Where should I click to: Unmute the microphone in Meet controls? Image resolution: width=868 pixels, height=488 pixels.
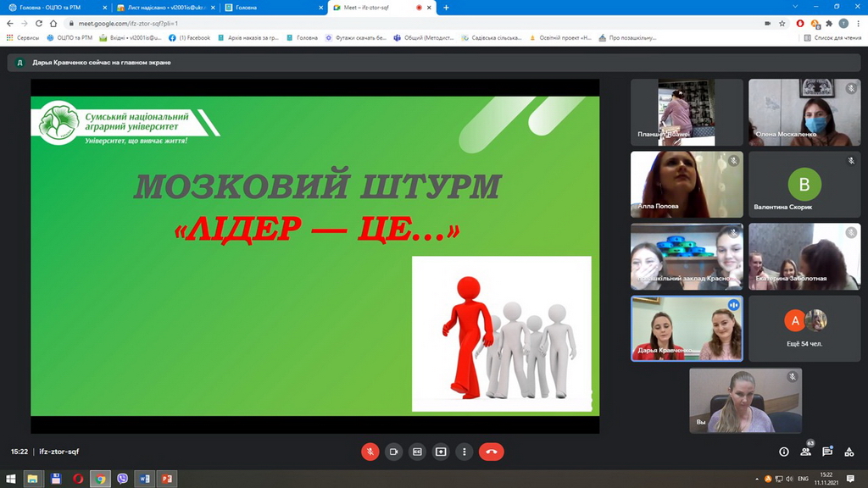(370, 452)
